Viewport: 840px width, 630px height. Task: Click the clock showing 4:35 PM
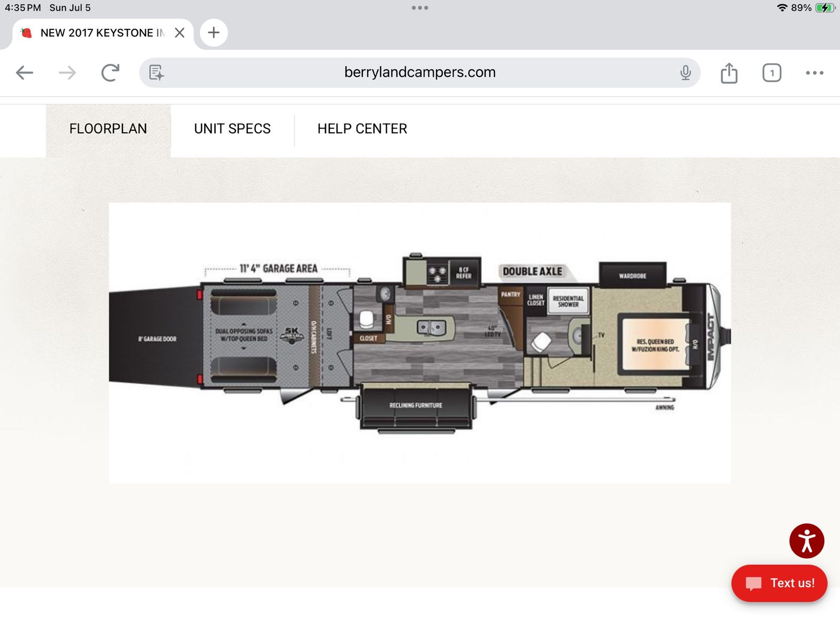click(23, 7)
